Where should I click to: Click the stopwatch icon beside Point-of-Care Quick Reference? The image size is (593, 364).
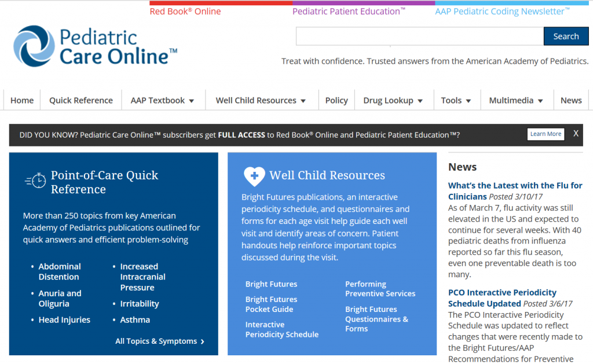(x=35, y=181)
